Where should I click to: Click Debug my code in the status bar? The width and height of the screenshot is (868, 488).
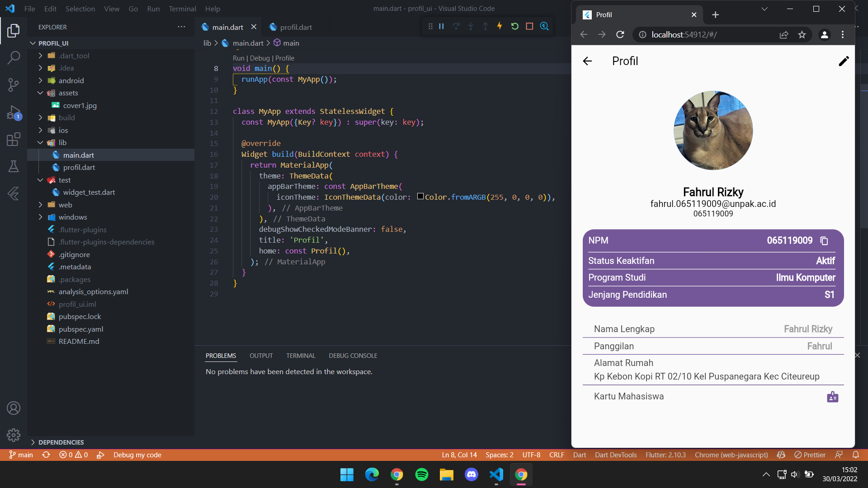click(x=137, y=455)
